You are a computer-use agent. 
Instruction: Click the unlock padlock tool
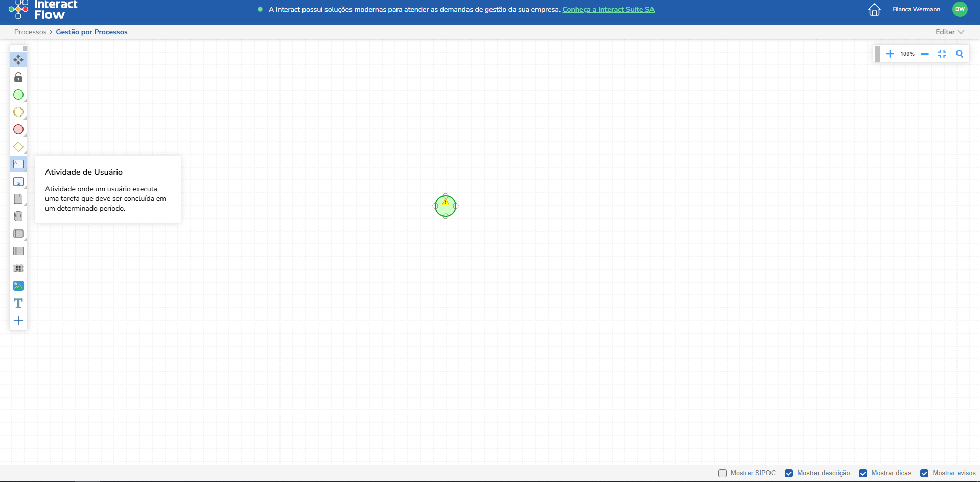click(18, 77)
